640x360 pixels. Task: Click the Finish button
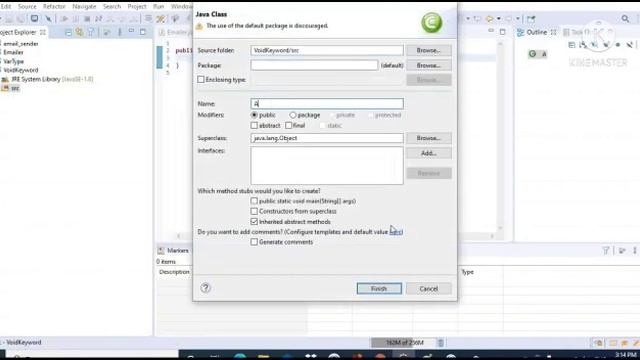pos(379,289)
